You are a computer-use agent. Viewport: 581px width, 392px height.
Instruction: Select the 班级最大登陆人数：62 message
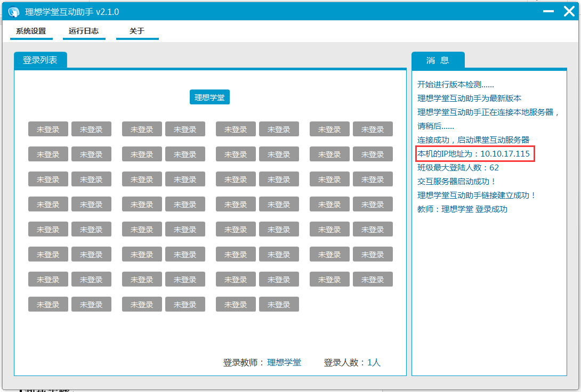click(x=458, y=168)
